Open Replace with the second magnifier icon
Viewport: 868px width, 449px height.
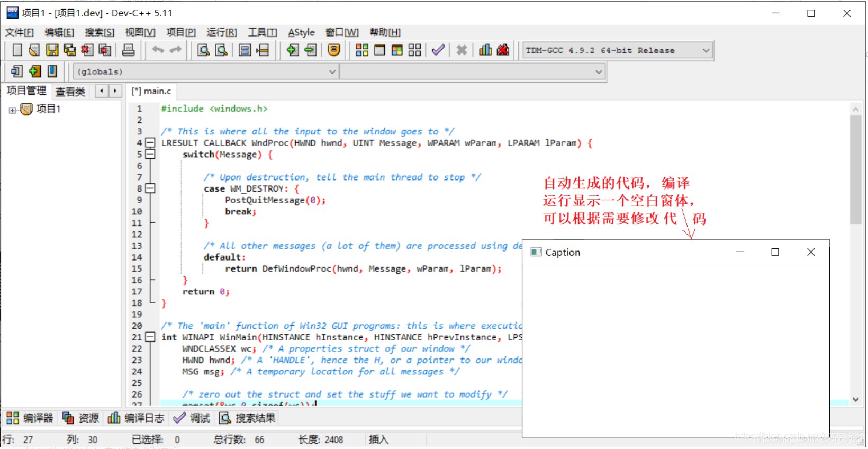pyautogui.click(x=221, y=50)
